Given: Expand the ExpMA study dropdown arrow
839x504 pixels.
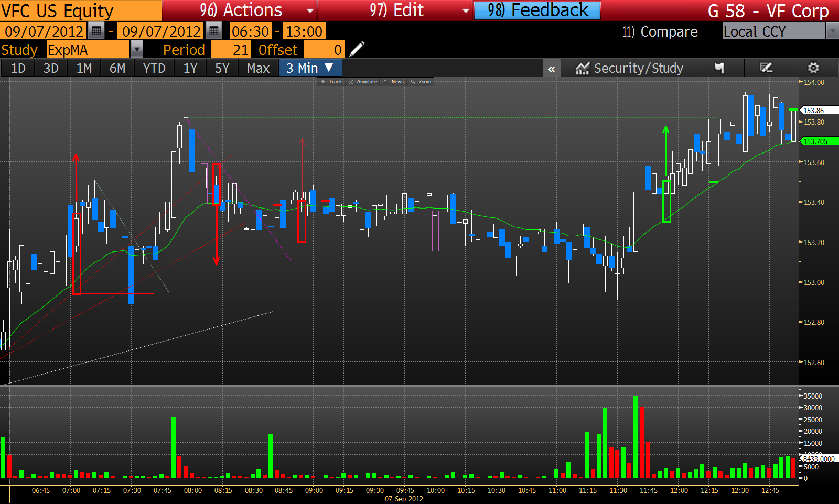Looking at the screenshot, I should (136, 50).
